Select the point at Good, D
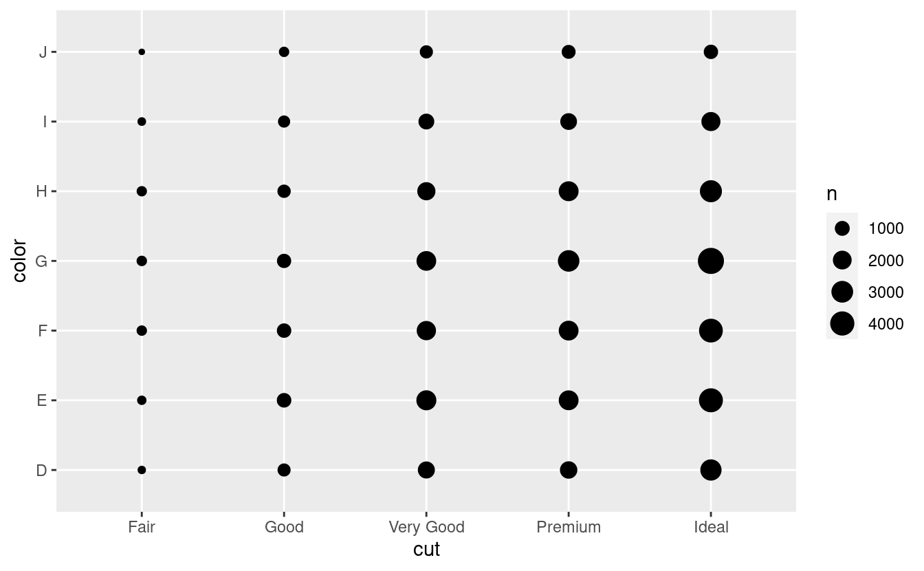924x571 pixels. point(284,471)
